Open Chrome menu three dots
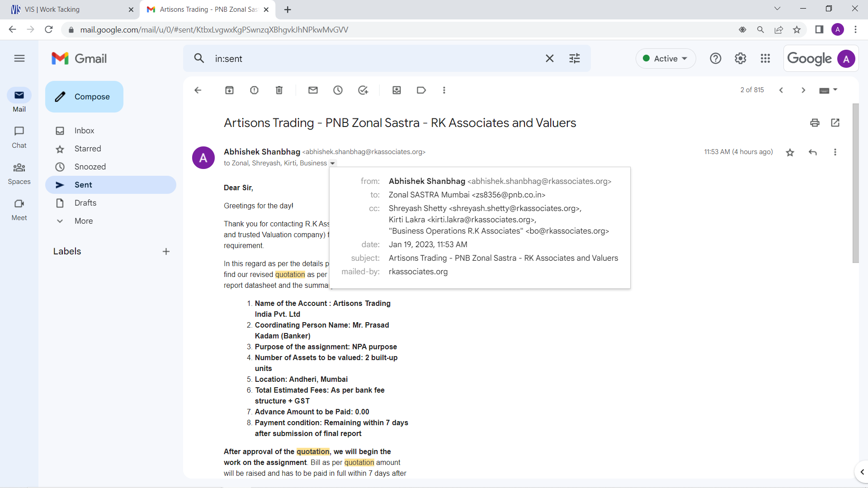 [855, 30]
